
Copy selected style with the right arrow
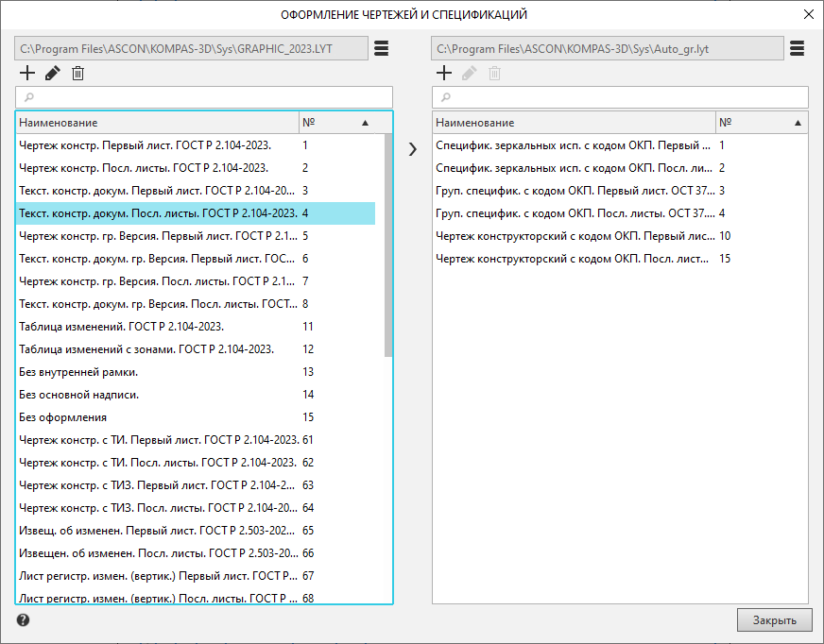[x=412, y=148]
